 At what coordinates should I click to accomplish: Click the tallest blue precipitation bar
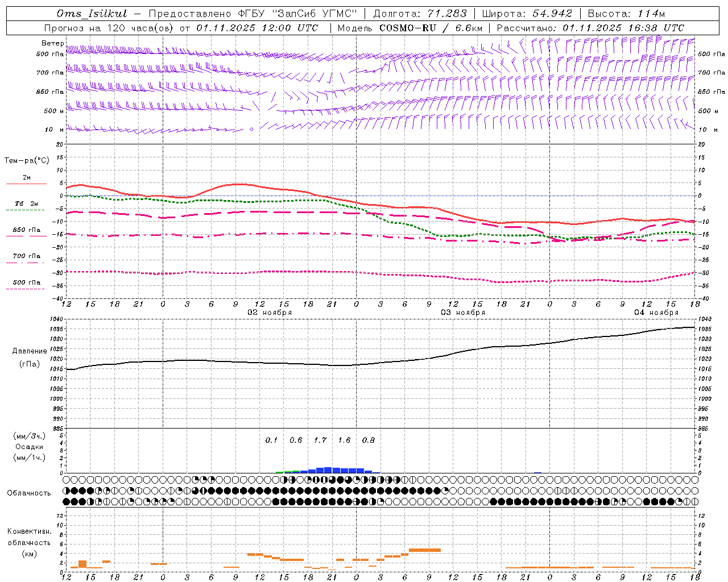click(328, 470)
